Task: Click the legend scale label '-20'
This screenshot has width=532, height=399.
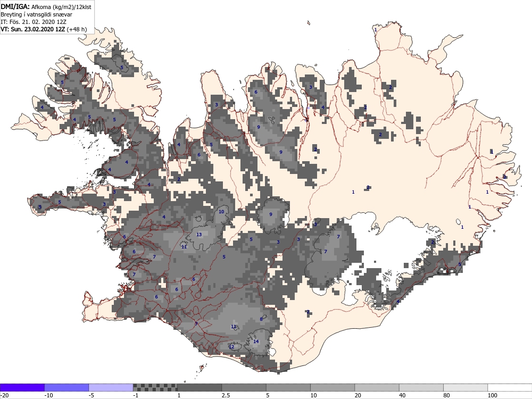Action: 5,395
